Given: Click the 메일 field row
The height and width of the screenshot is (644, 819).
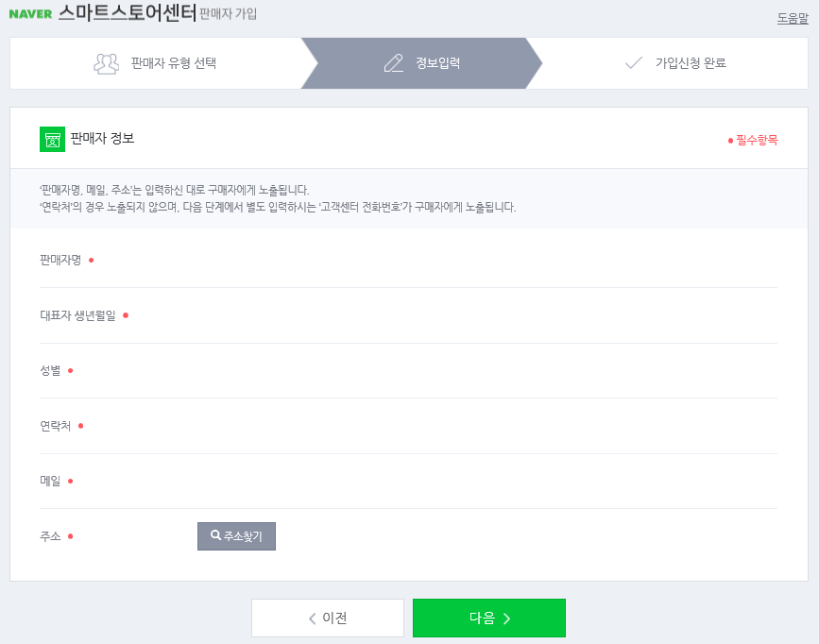Looking at the screenshot, I should (x=408, y=481).
